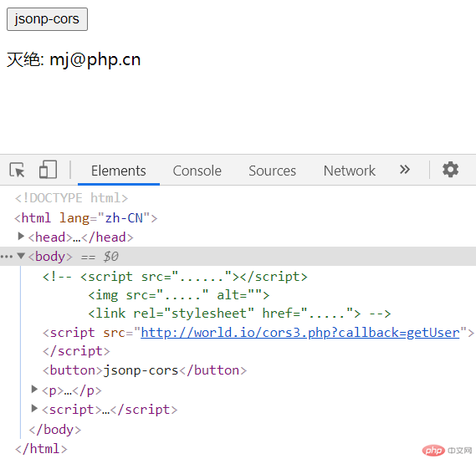The image size is (476, 459).
Task: Select the button jsonp-cors DOM node
Action: [145, 370]
